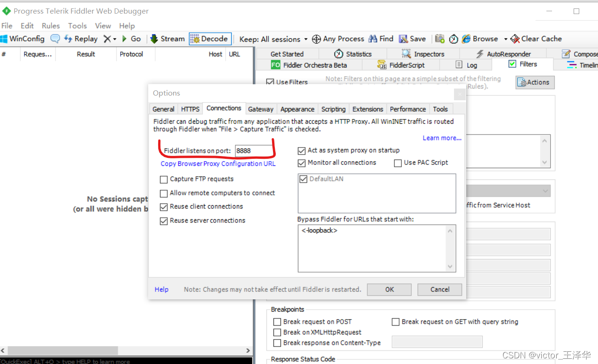Open the Edit menu
The height and width of the screenshot is (364, 598).
(27, 26)
